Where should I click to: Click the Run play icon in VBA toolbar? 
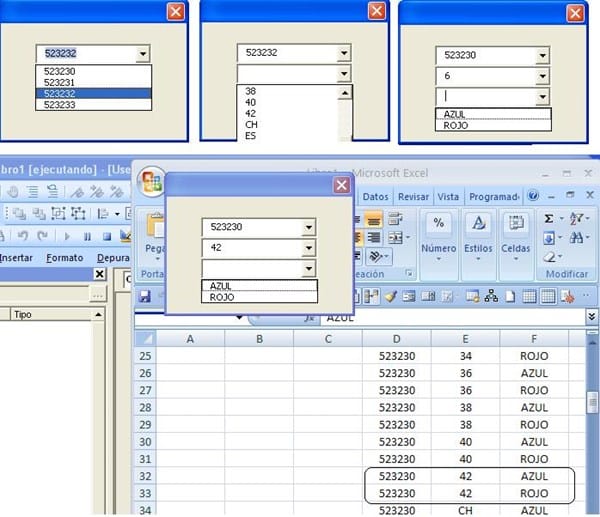tap(67, 236)
